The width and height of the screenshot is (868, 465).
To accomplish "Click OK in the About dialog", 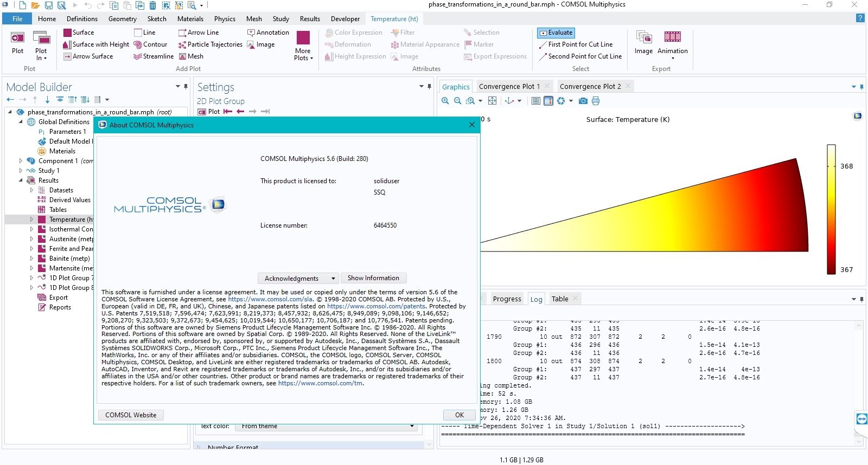I will (459, 415).
